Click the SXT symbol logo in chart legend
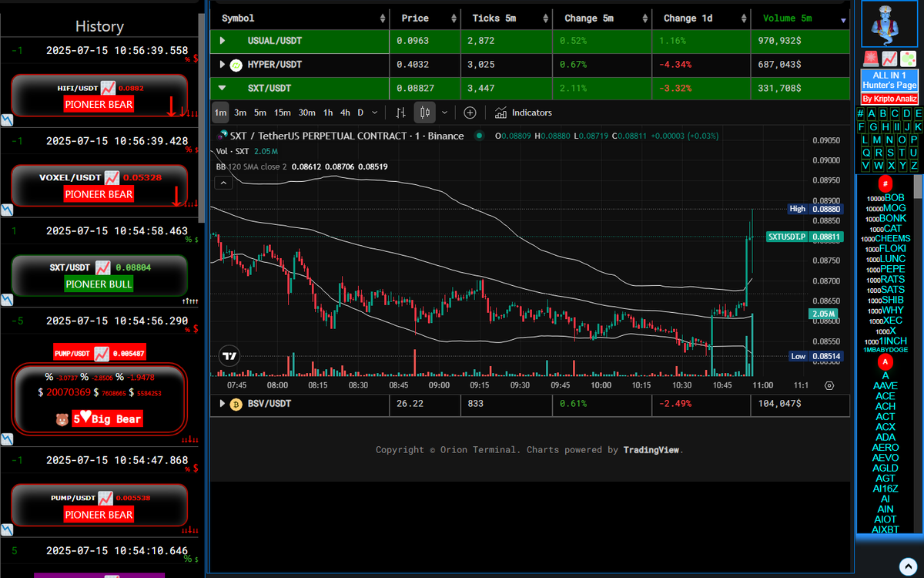924x578 pixels. click(224, 136)
